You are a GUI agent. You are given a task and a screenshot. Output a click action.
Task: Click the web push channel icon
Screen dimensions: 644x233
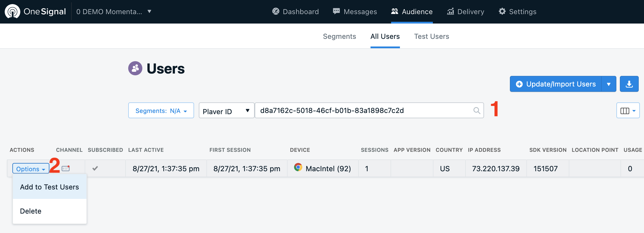click(66, 168)
